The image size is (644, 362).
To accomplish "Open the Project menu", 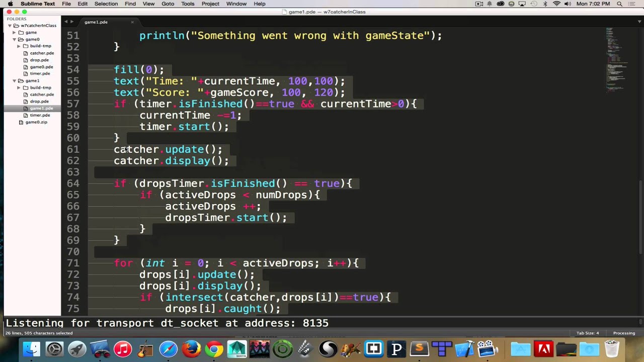I will (x=210, y=4).
